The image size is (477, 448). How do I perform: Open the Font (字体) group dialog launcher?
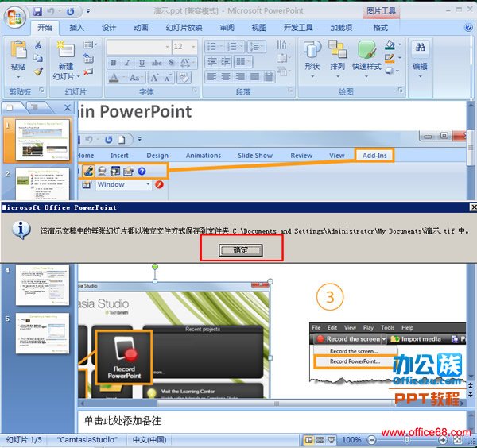point(194,91)
